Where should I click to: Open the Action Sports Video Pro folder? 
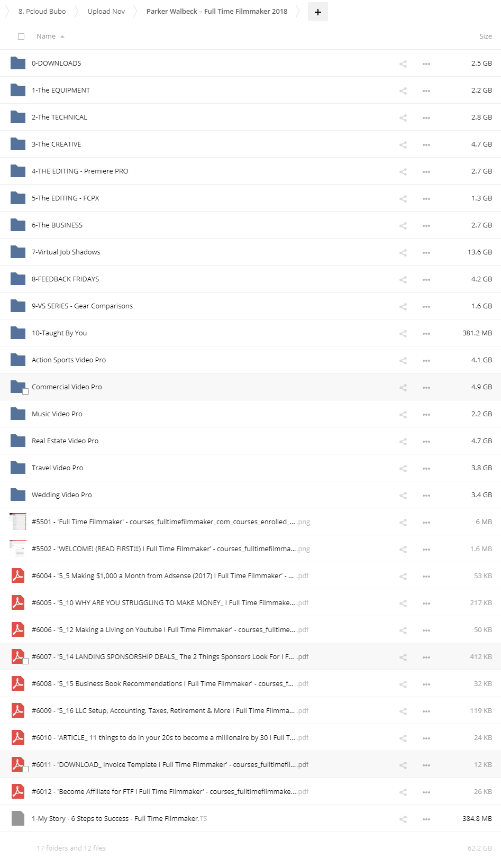pos(69,360)
